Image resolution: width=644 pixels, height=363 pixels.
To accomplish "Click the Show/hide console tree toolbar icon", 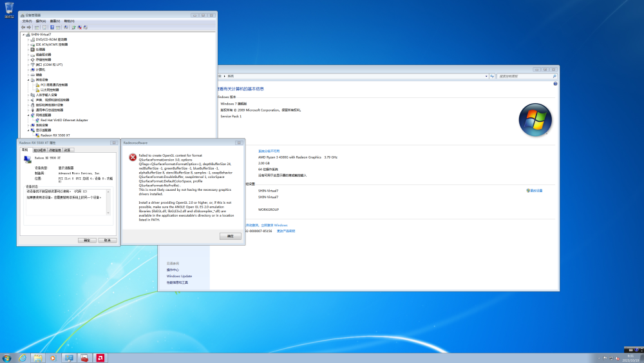I will tap(37, 27).
